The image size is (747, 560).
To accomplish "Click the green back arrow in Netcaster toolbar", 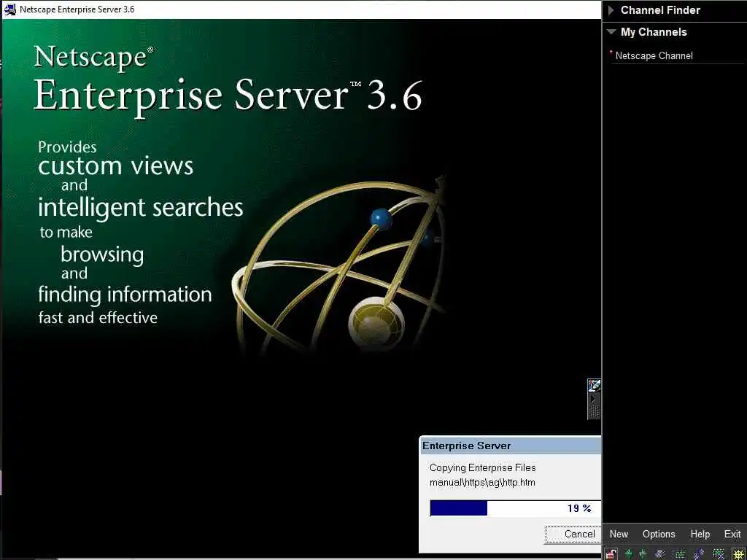I will 629,554.
